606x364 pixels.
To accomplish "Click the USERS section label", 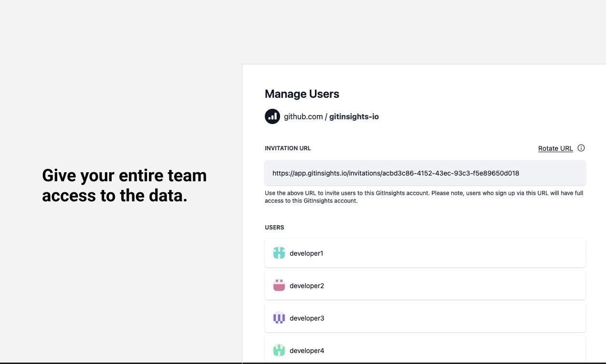I will click(x=274, y=228).
